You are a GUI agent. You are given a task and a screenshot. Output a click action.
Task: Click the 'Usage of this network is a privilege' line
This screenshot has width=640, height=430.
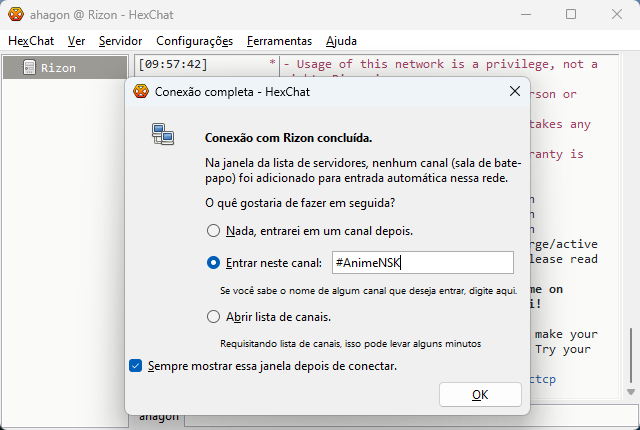pos(441,64)
